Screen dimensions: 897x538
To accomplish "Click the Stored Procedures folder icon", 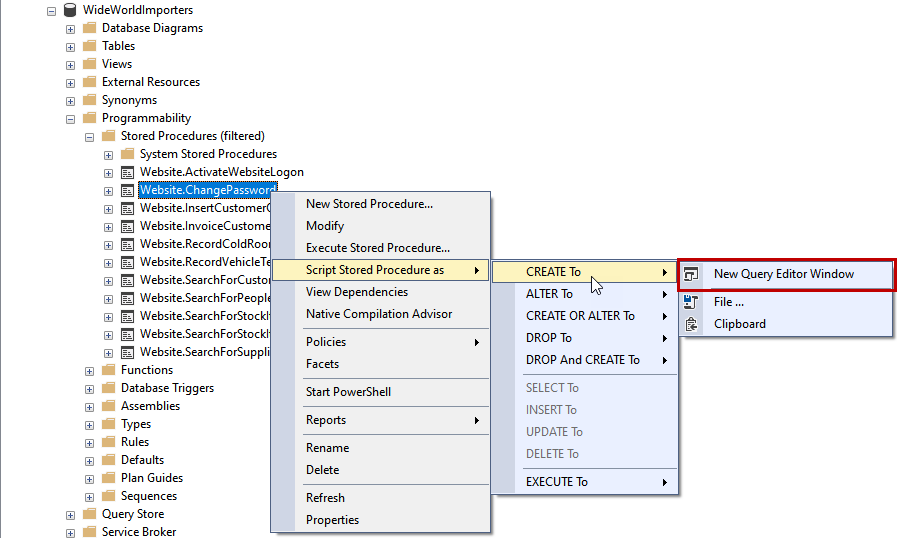I will pos(108,136).
